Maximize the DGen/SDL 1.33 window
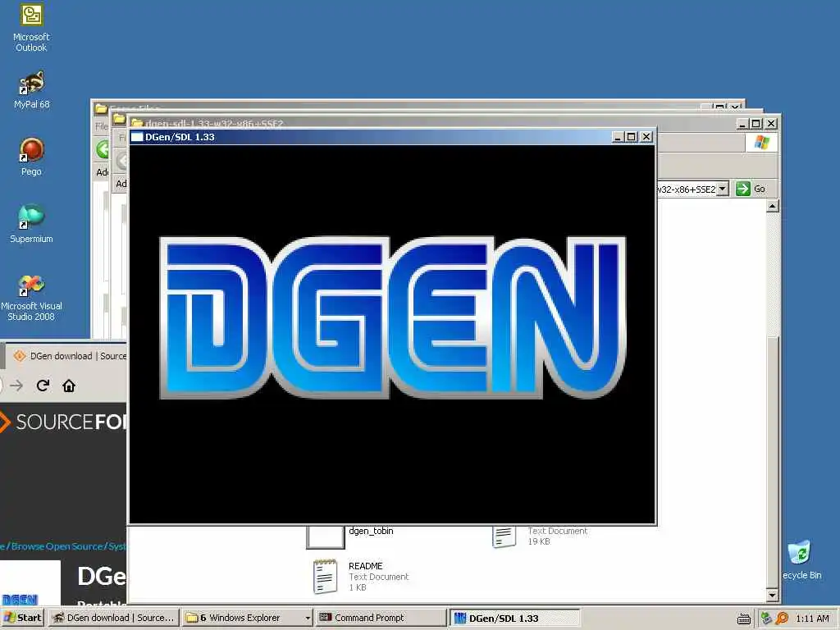The width and height of the screenshot is (840, 630). (x=632, y=137)
